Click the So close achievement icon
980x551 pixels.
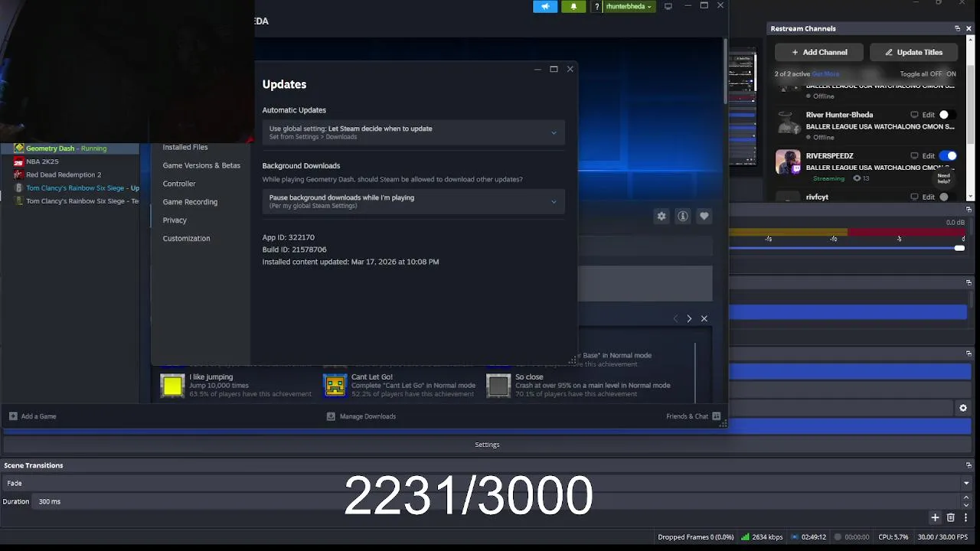[498, 386]
